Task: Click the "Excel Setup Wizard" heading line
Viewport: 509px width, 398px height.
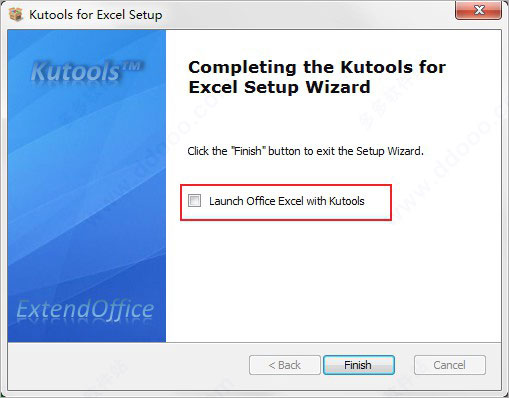Action: (x=279, y=87)
